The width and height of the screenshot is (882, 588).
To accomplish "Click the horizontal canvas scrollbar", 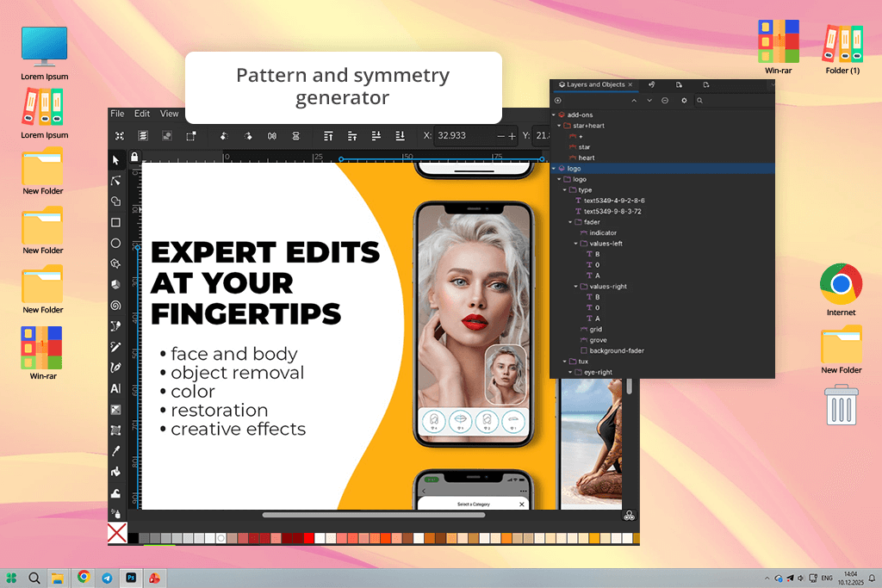I will (x=374, y=515).
